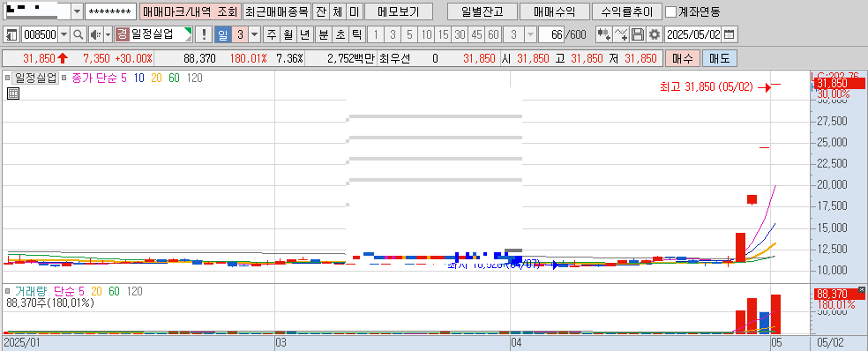
Task: Select interval preset 10
Action: pyautogui.click(x=426, y=35)
